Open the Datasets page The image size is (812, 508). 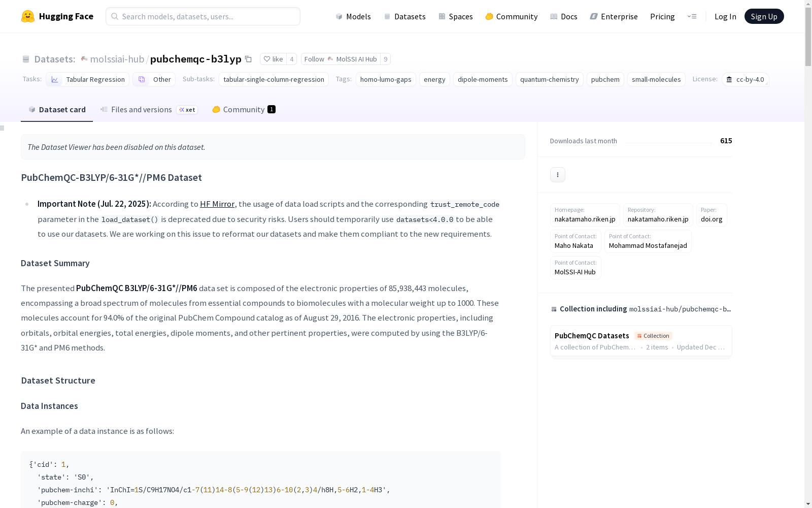click(x=404, y=16)
